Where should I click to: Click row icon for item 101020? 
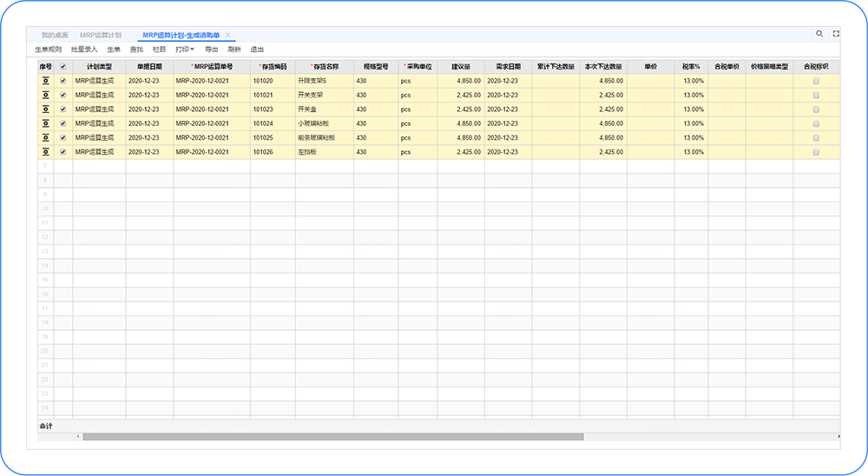pos(45,81)
